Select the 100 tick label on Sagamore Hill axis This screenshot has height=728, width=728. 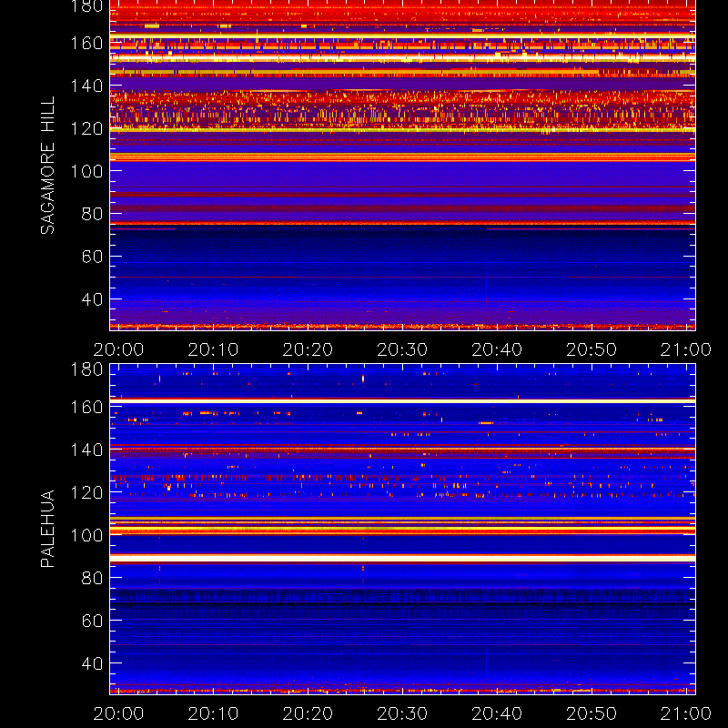pos(86,171)
